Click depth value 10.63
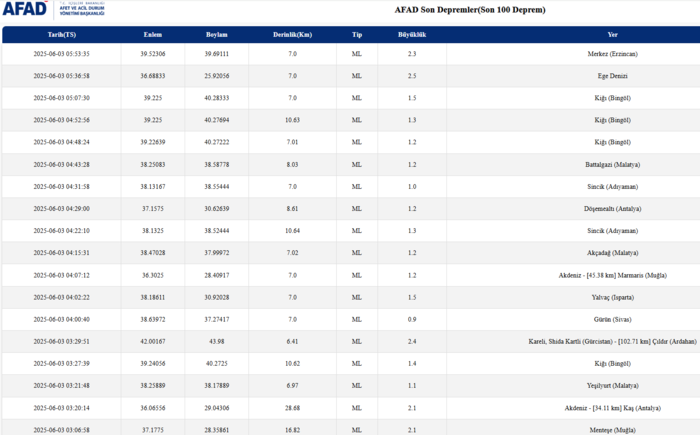The height and width of the screenshot is (435, 700). (x=292, y=120)
